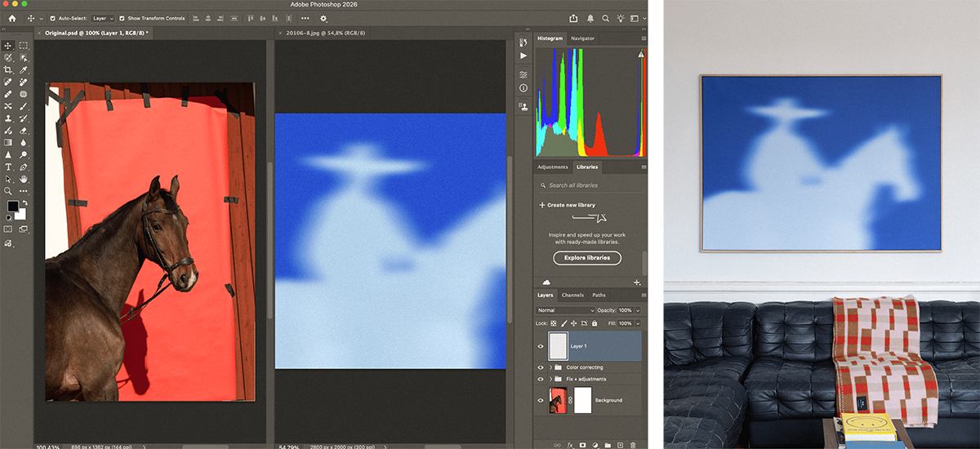Delete layer using the trash icon

tap(633, 445)
